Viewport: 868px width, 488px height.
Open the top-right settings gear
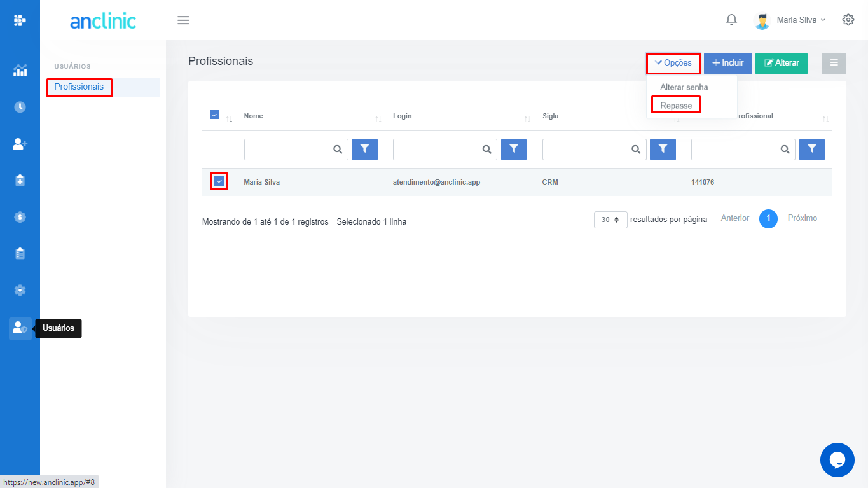click(x=848, y=20)
